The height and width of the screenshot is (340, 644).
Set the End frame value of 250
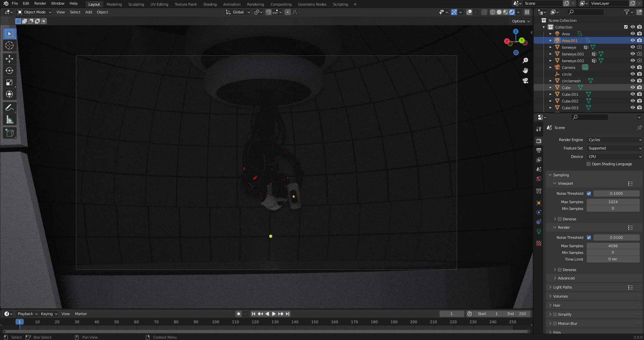517,313
